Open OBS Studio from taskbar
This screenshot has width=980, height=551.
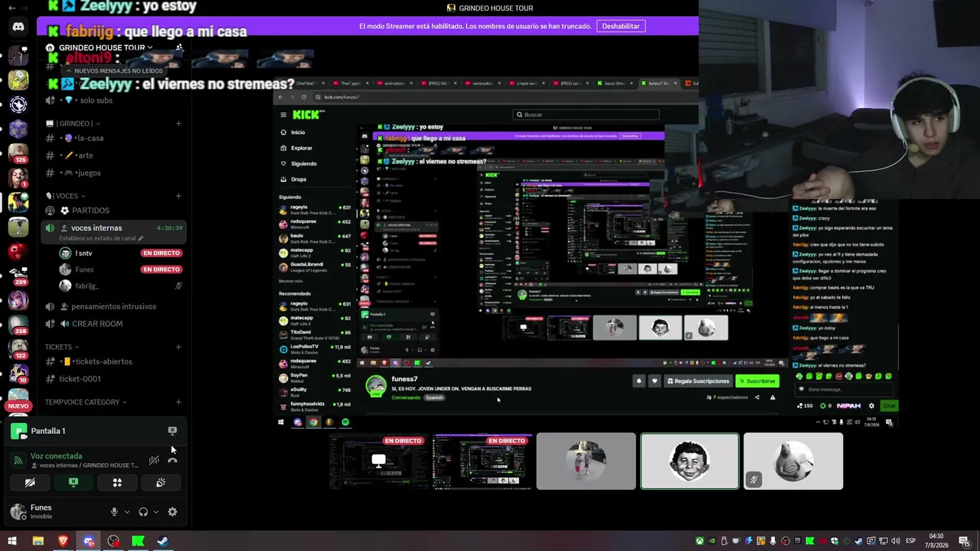113,541
